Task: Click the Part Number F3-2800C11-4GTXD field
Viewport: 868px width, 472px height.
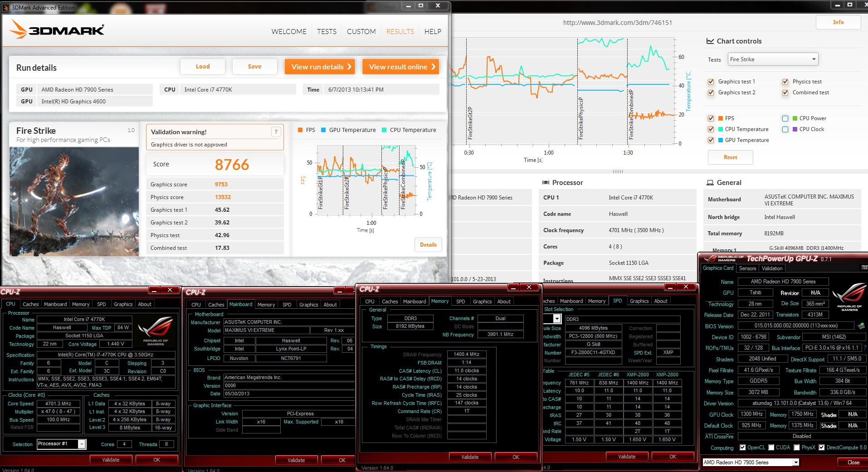Action: [x=593, y=353]
